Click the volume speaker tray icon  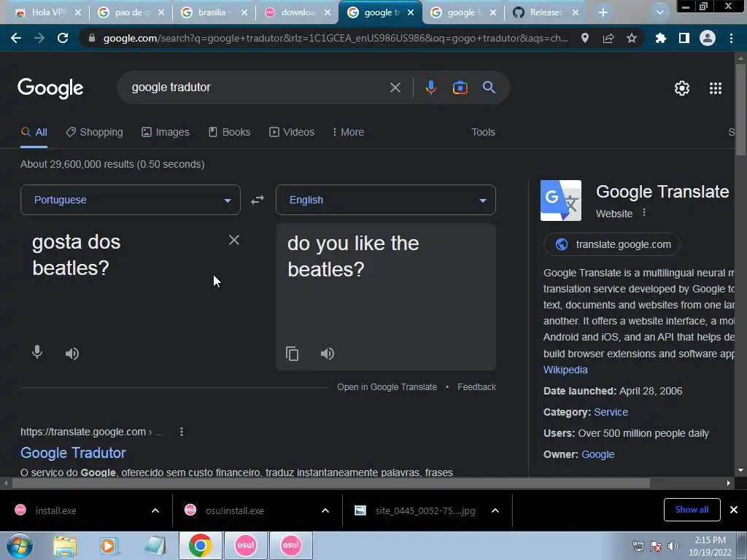(673, 546)
